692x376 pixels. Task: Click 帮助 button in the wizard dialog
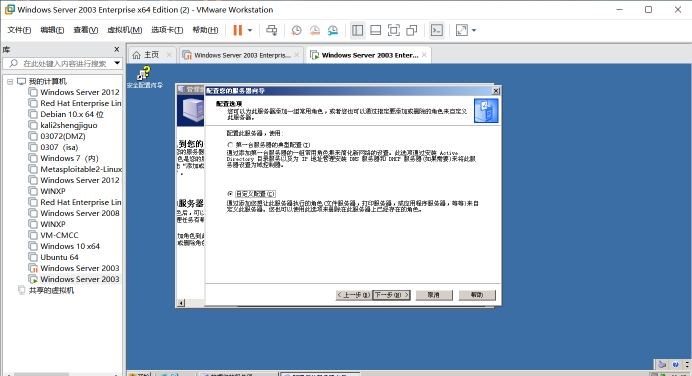tap(477, 295)
